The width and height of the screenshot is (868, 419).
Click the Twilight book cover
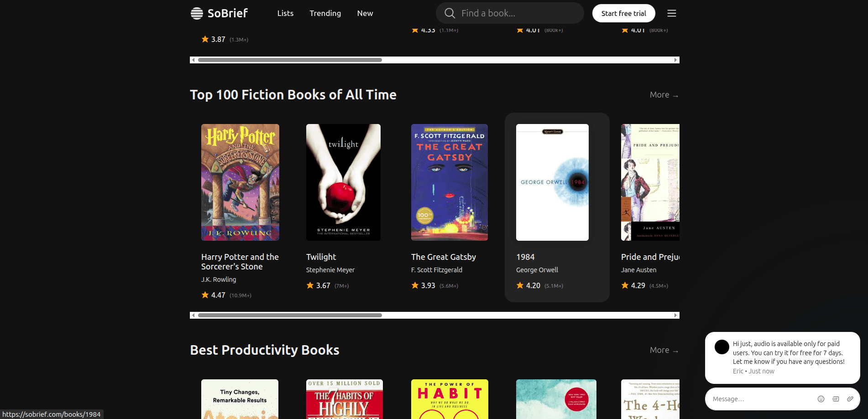(343, 182)
